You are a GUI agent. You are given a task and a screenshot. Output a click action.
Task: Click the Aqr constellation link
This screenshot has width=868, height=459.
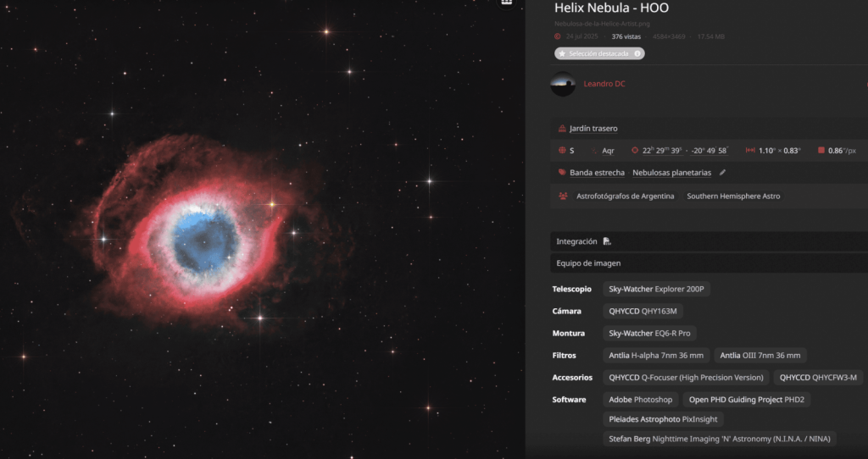pyautogui.click(x=608, y=151)
